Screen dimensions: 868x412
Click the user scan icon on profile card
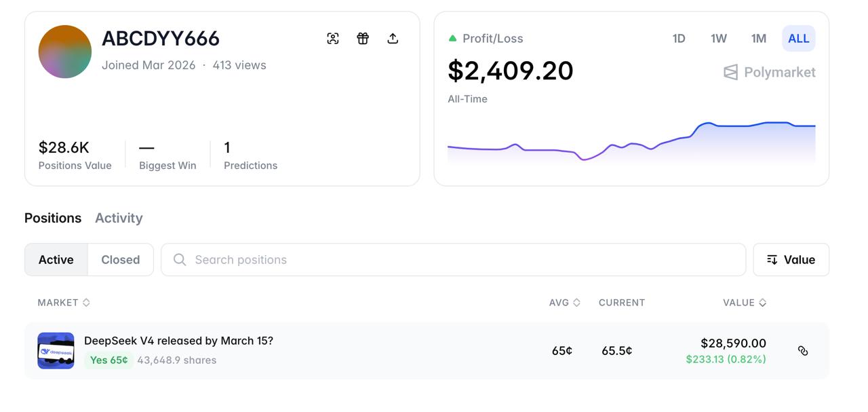coord(332,39)
